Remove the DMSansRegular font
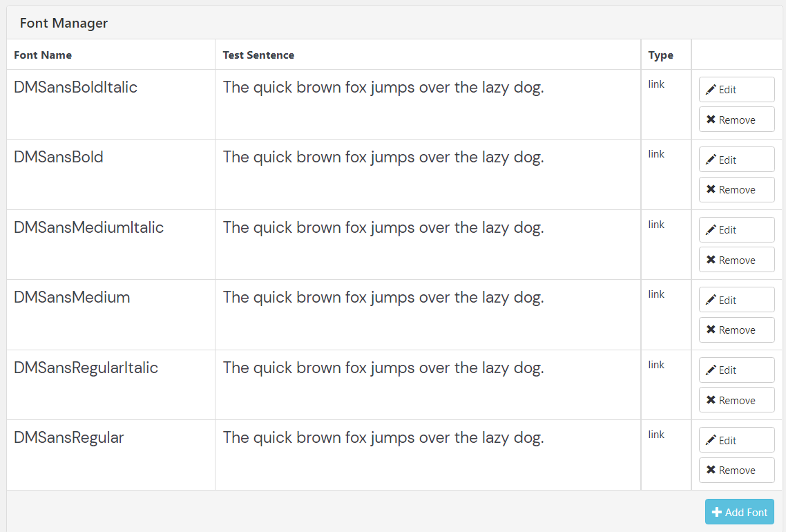This screenshot has width=786, height=532. tap(736, 470)
